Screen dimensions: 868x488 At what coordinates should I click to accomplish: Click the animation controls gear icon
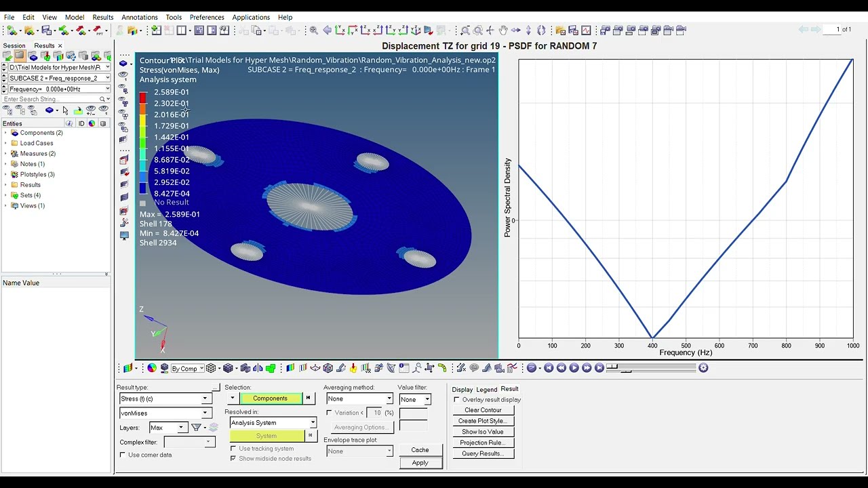point(703,367)
